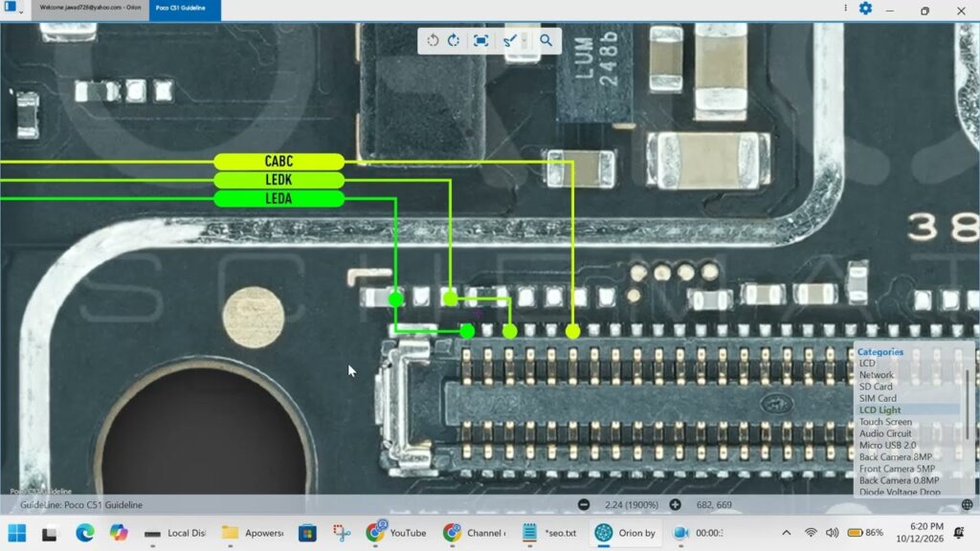
Task: Select the brush/clean tool in floating toolbar
Action: [x=509, y=40]
